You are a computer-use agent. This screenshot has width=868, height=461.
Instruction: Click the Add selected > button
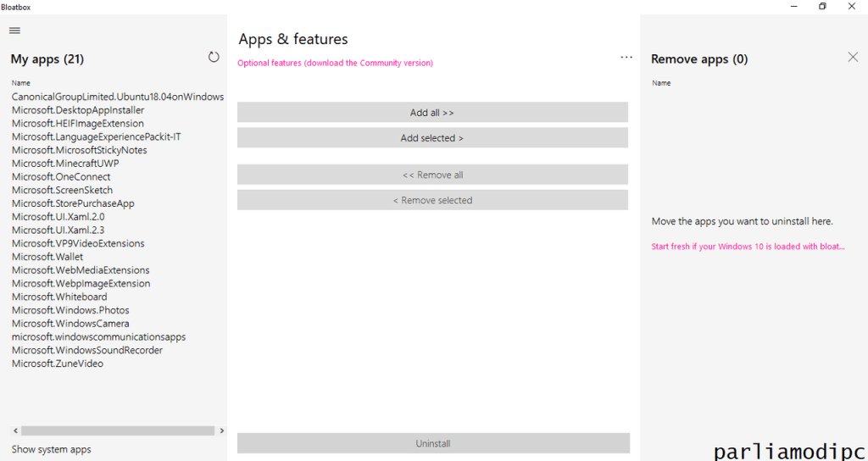pos(432,138)
